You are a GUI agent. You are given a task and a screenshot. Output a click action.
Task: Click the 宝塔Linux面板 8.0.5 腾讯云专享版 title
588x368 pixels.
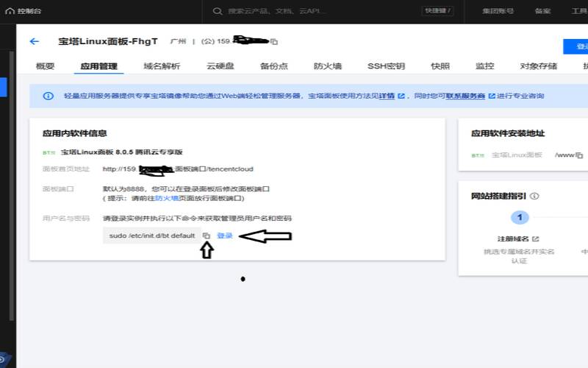(x=121, y=152)
